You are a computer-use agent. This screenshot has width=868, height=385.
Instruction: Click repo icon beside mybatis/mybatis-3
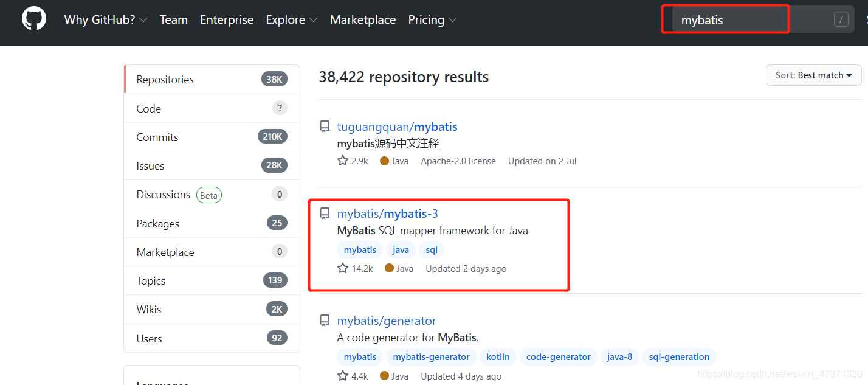tap(325, 213)
